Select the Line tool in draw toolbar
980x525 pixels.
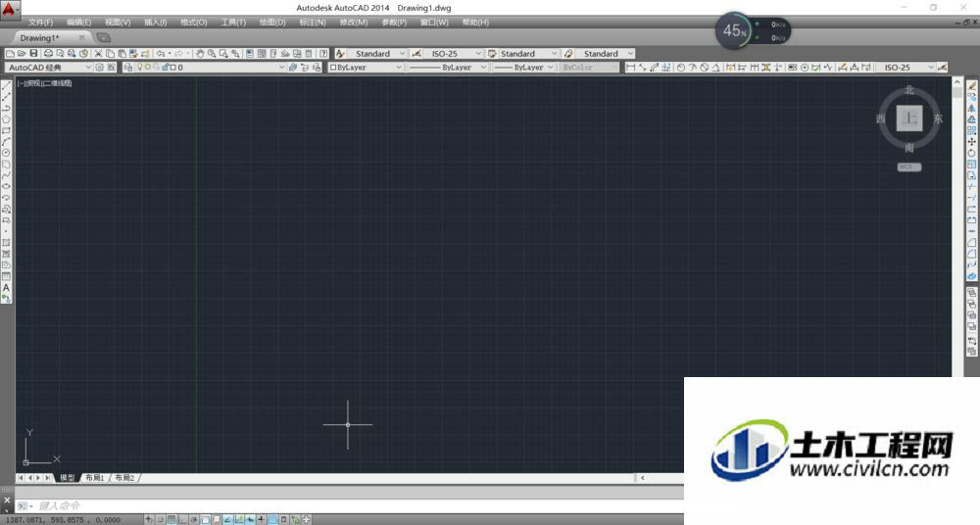6,85
